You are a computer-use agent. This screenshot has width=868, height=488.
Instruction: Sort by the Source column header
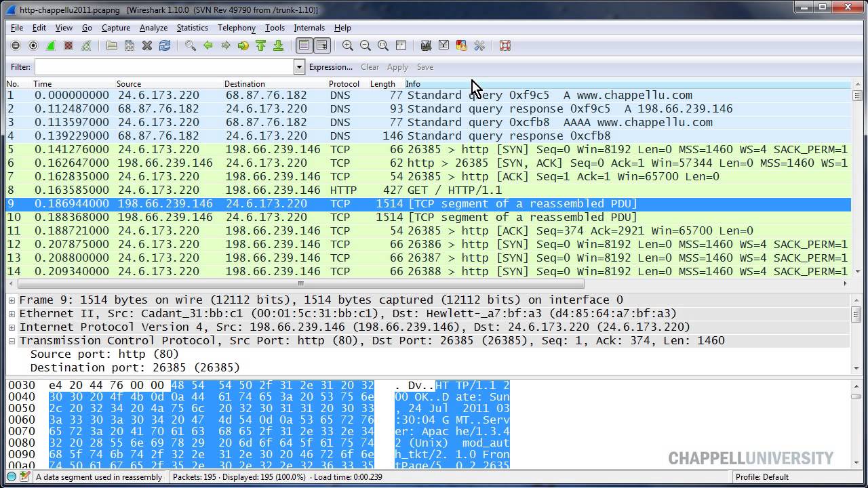[168, 84]
